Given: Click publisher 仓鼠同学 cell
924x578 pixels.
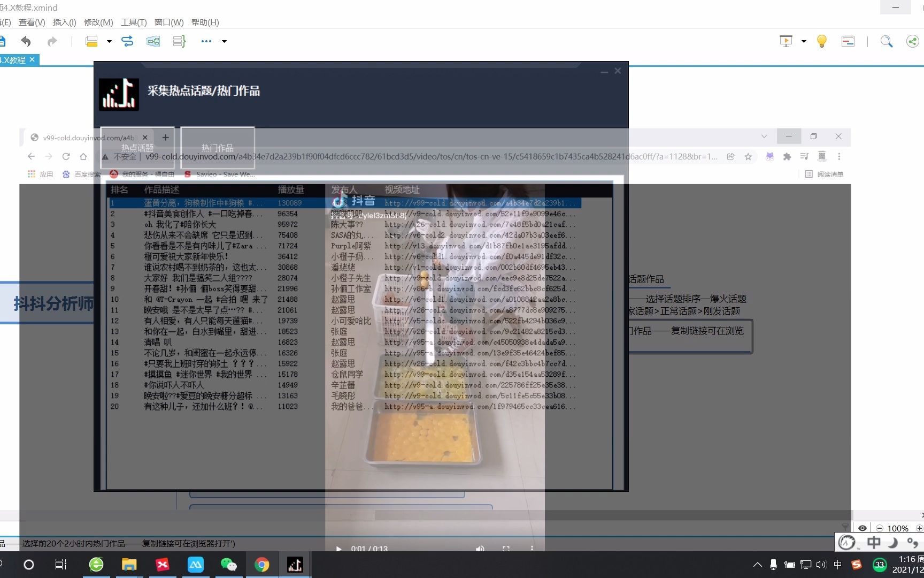Looking at the screenshot, I should click(x=347, y=374).
